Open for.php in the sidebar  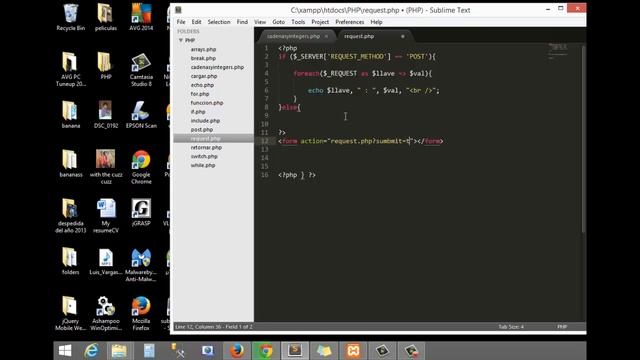(x=200, y=94)
